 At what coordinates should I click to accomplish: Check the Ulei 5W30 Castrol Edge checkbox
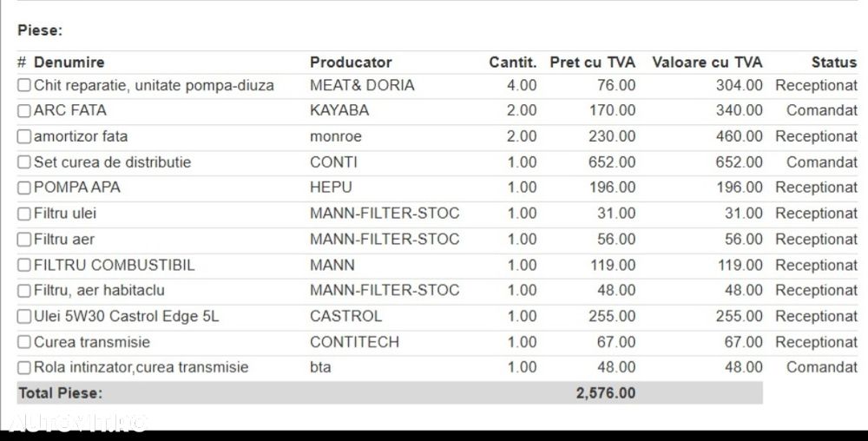coord(24,317)
